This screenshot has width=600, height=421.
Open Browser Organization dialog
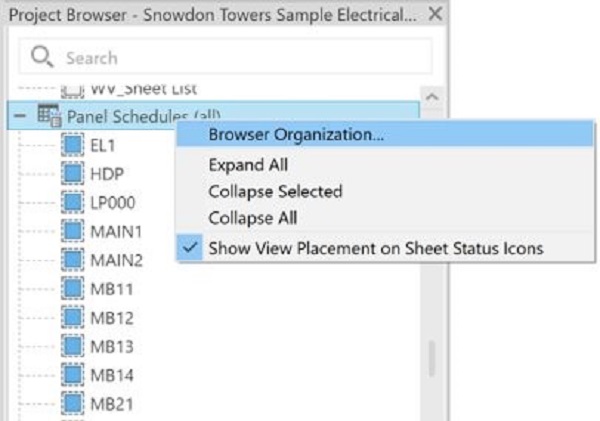pyautogui.click(x=296, y=134)
